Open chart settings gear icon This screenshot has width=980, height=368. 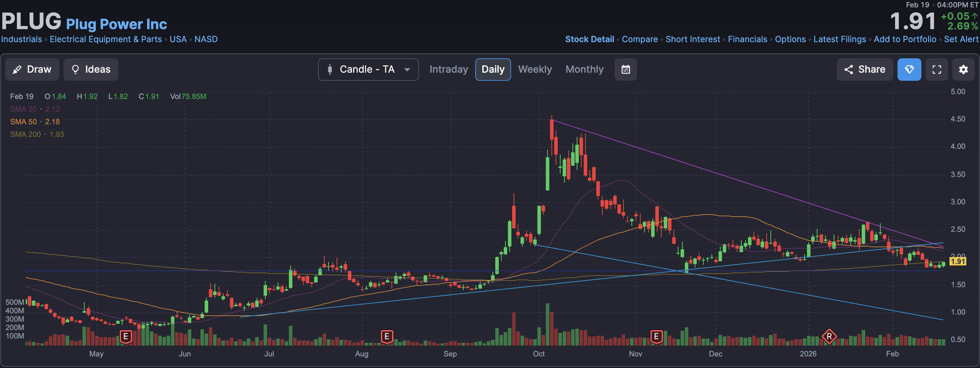pyautogui.click(x=963, y=69)
